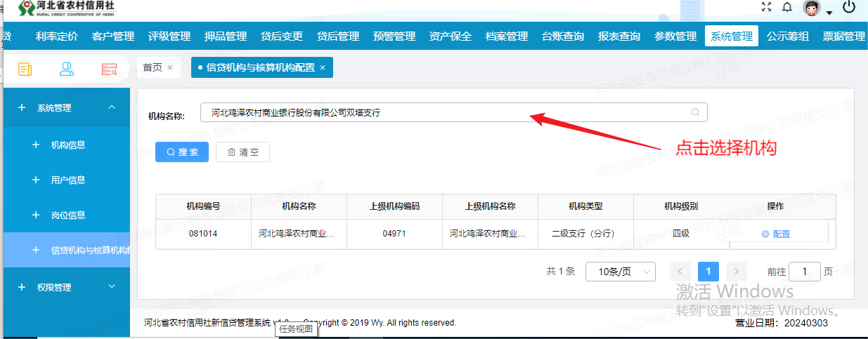Open 岗位信息 in the sidebar
868x339 pixels.
point(67,215)
